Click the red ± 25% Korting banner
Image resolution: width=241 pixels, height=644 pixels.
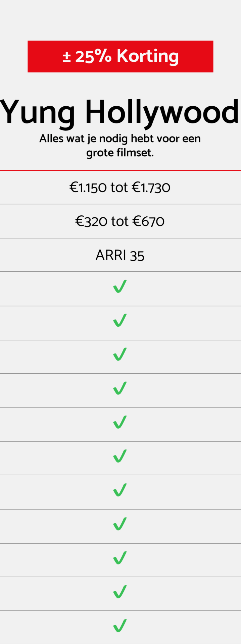point(120,56)
